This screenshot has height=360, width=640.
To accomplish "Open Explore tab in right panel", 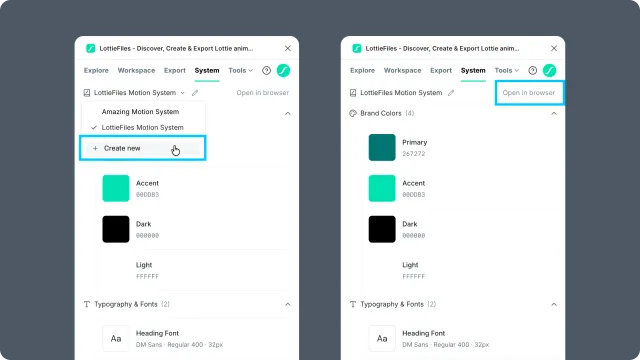I will pos(362,70).
